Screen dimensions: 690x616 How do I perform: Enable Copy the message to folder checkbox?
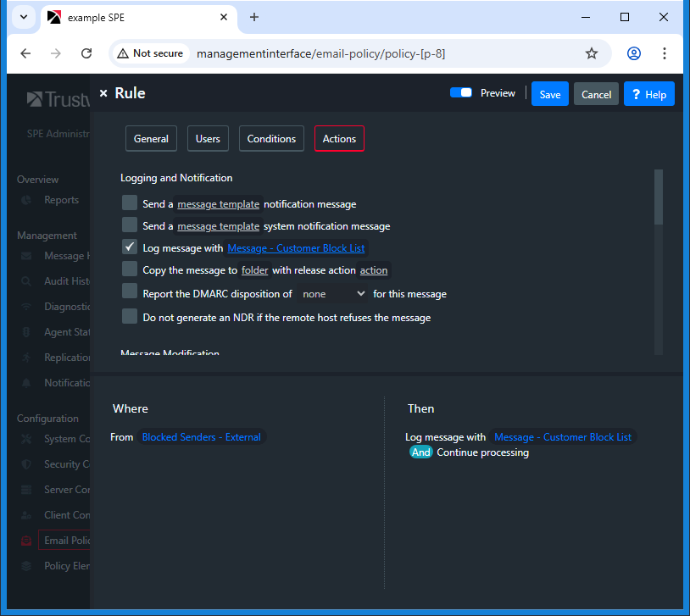[130, 269]
